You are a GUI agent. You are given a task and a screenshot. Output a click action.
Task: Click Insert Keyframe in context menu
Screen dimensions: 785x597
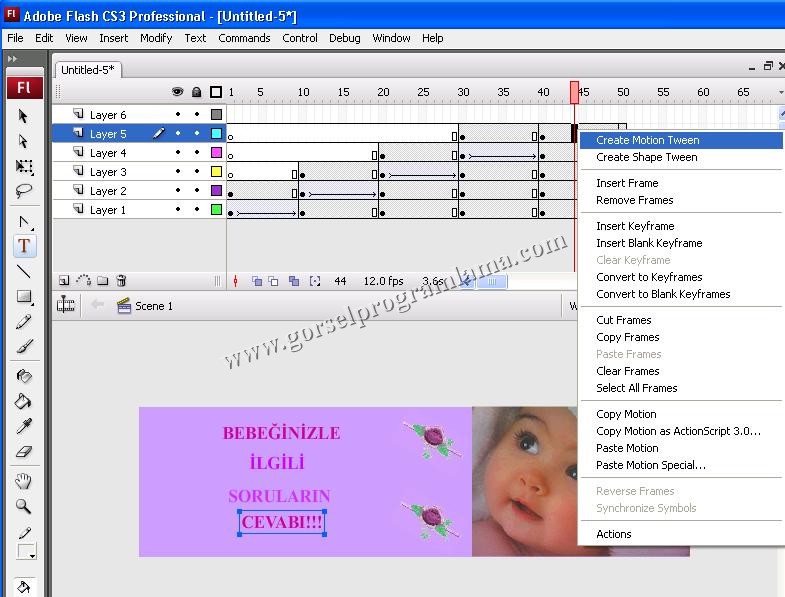(x=635, y=226)
